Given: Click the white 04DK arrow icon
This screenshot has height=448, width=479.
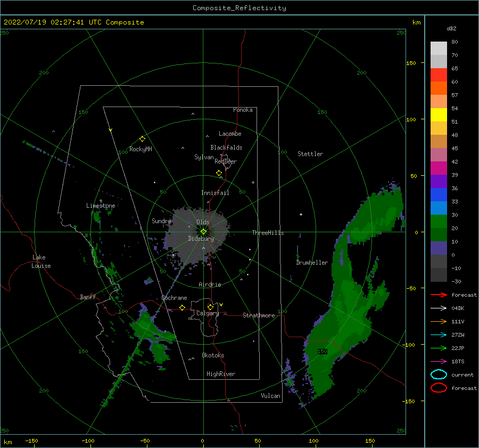Looking at the screenshot, I should pos(439,308).
